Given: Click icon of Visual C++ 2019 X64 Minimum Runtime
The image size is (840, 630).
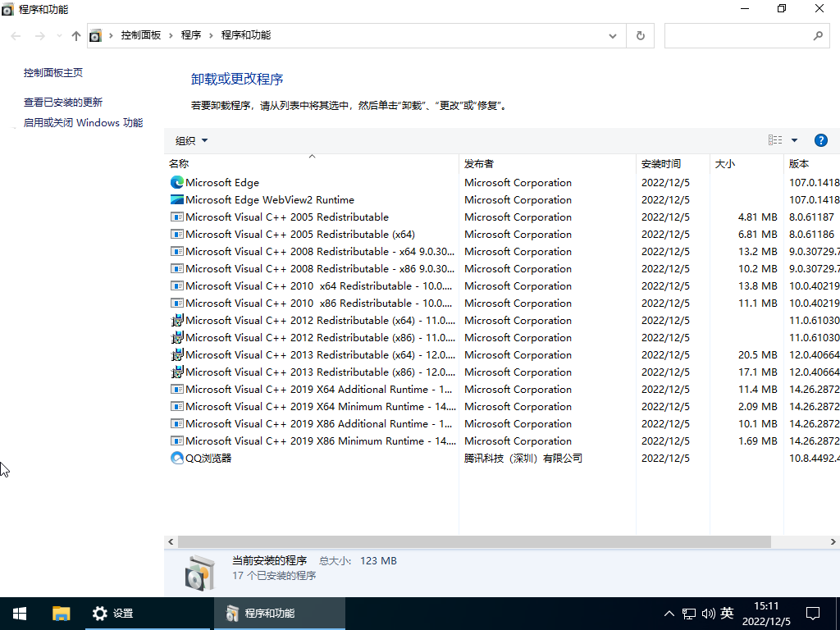Looking at the screenshot, I should click(x=177, y=407).
